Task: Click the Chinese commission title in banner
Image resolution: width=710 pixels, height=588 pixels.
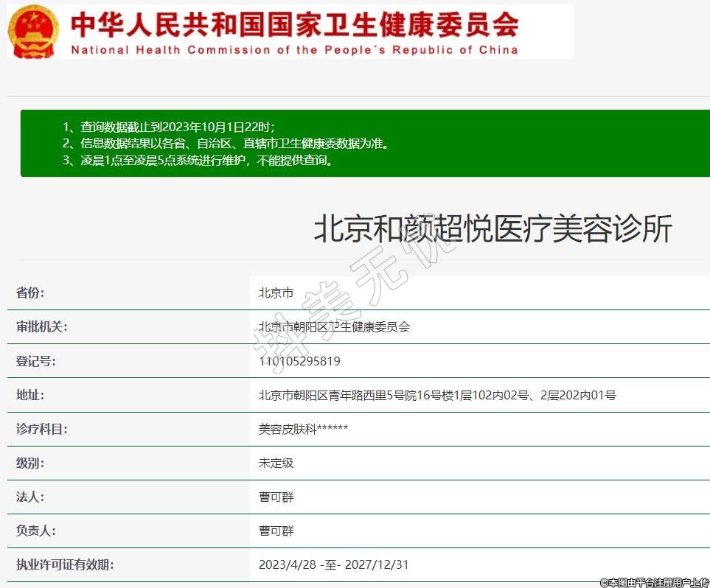Action: pyautogui.click(x=295, y=24)
